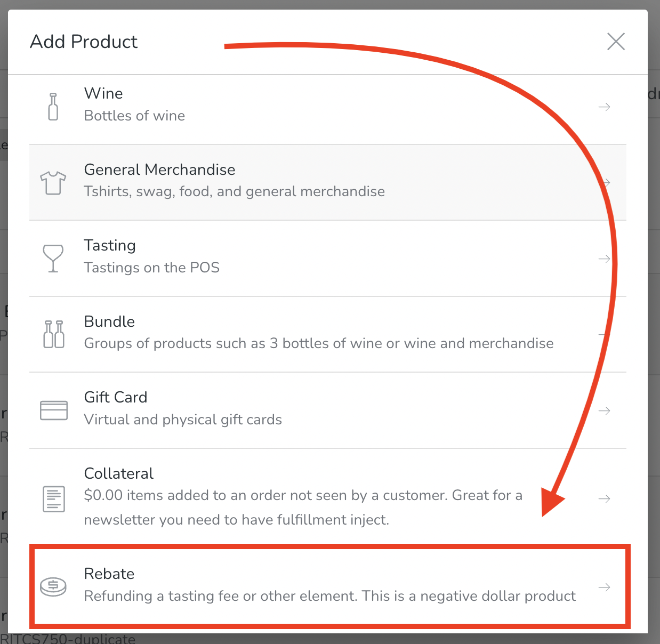Select the card icon for Gift Card
Viewport: 660px width, 644px height.
click(53, 410)
